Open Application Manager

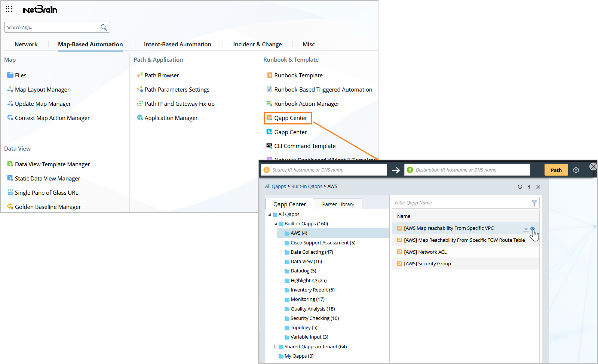coord(171,118)
